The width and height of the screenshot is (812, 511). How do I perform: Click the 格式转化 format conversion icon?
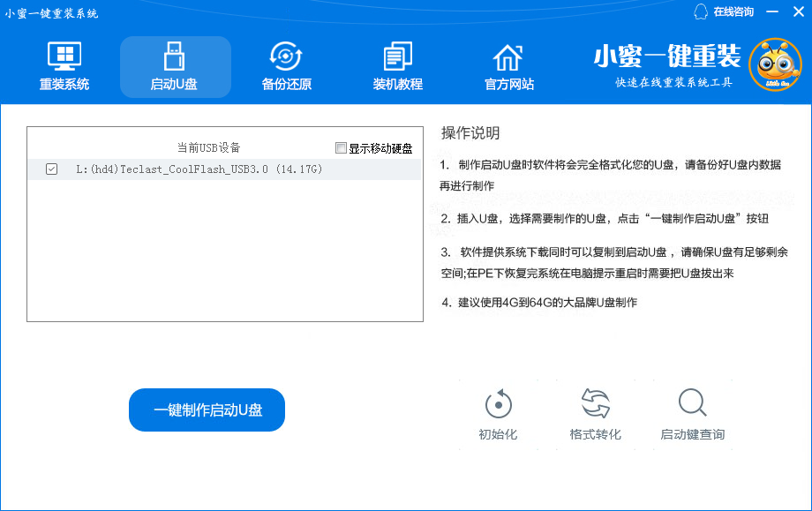(x=595, y=405)
